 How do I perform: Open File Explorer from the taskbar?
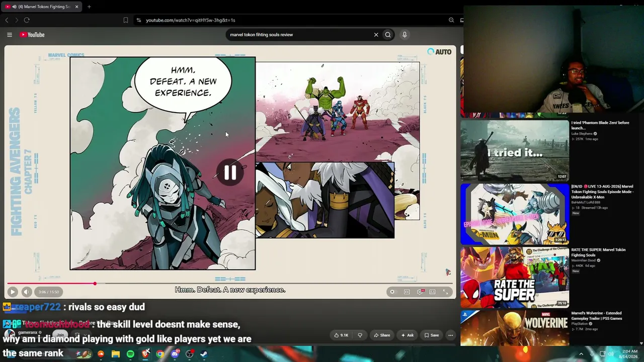tap(116, 354)
